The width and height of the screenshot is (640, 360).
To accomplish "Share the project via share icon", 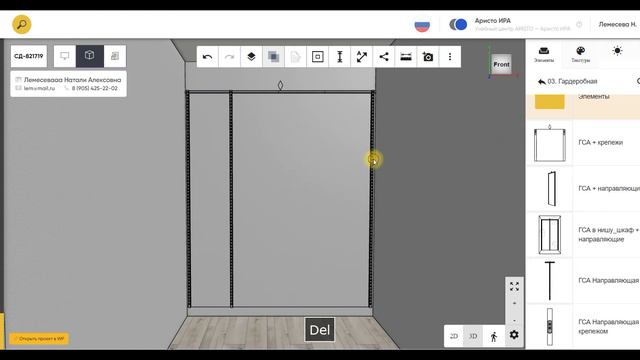I will point(384,57).
